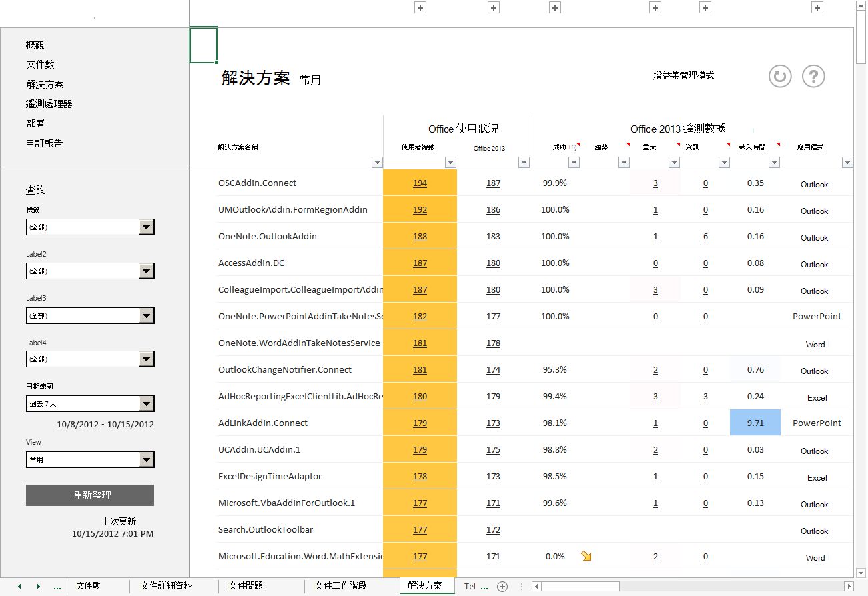This screenshot has height=596, width=868.
Task: Navigate to 概觀 in sidebar
Action: (35, 45)
